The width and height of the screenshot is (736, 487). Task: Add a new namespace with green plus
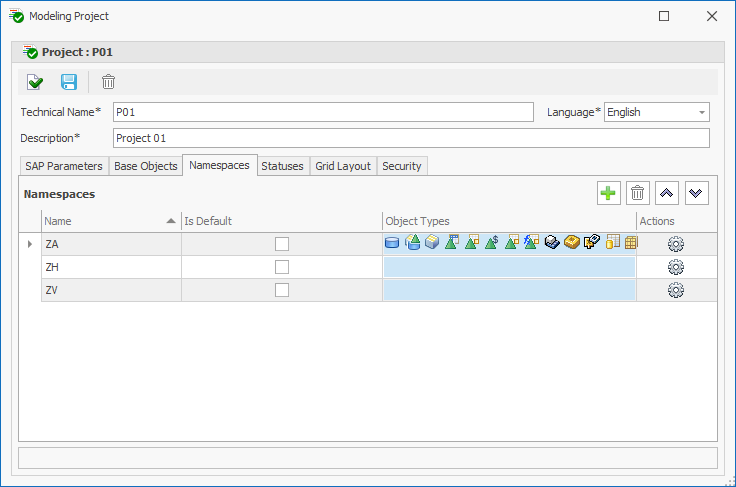[x=608, y=194]
